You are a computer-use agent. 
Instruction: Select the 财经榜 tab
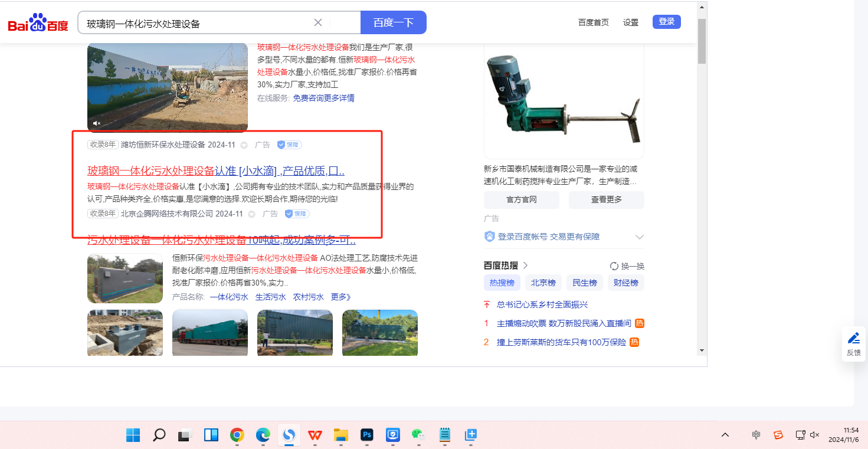[x=625, y=283]
